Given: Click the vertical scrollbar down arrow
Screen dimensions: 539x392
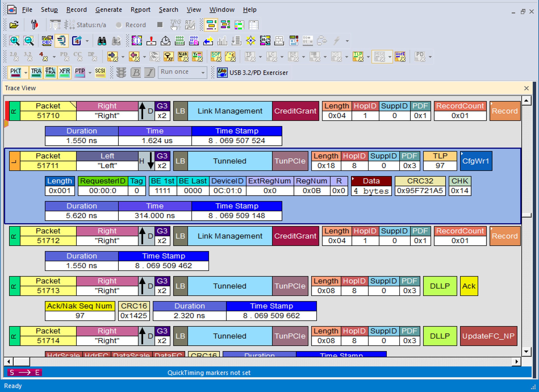Looking at the screenshot, I should (x=526, y=351).
